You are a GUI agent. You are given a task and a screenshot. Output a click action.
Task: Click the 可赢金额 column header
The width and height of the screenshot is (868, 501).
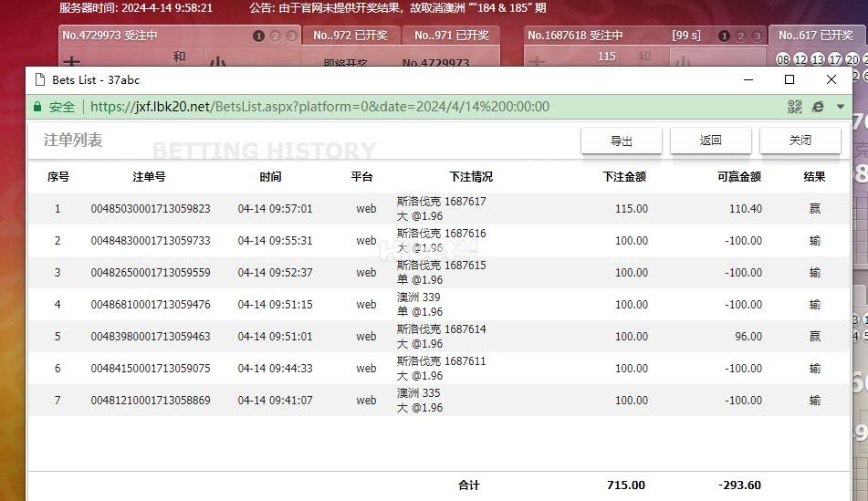pos(739,177)
